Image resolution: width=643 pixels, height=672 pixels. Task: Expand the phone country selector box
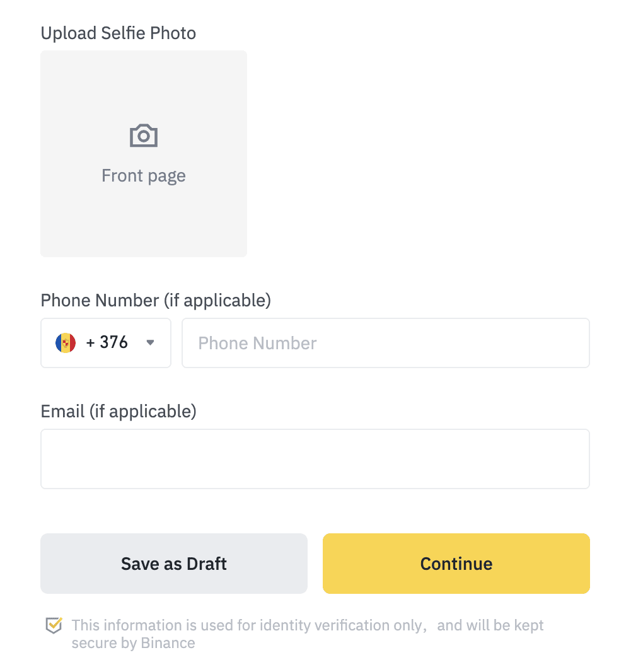pos(106,343)
